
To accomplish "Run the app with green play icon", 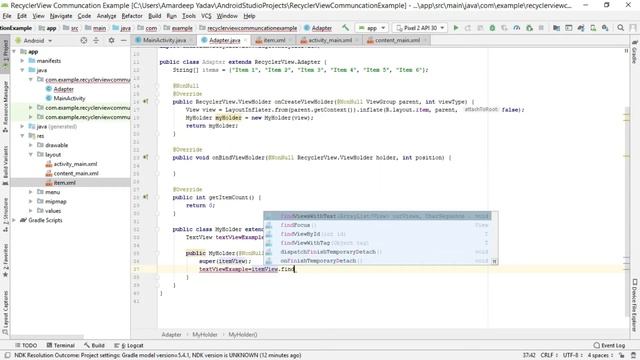I will click(x=456, y=28).
